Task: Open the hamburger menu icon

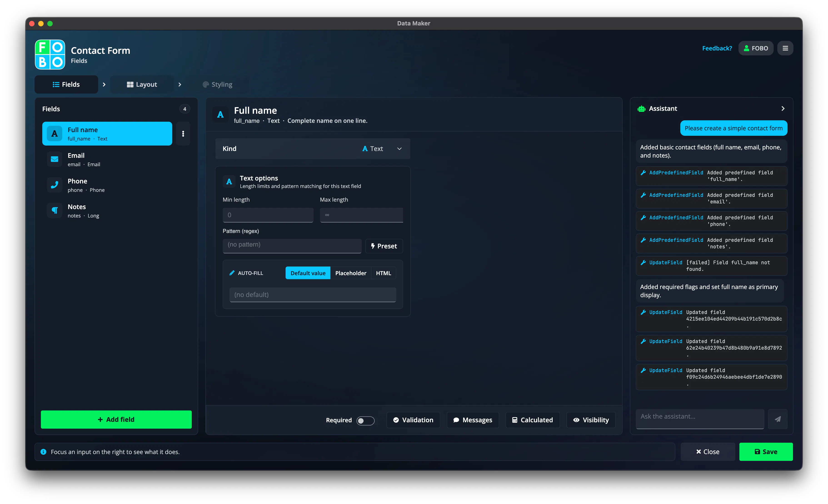Action: tap(785, 48)
